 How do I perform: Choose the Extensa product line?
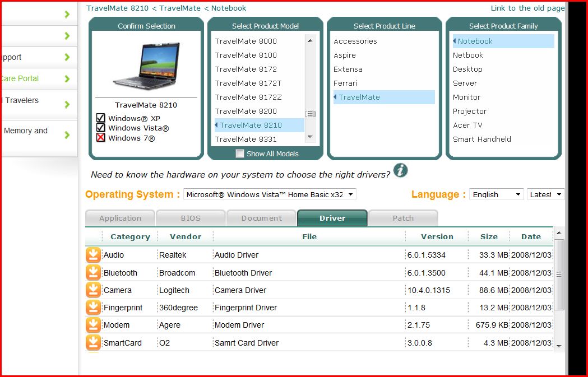[x=348, y=69]
